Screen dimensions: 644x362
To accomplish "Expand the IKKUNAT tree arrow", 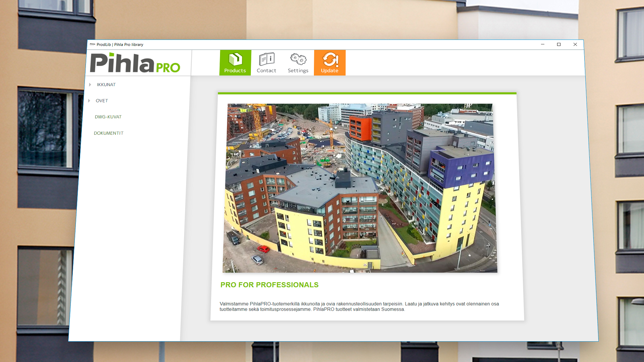I will pyautogui.click(x=90, y=85).
